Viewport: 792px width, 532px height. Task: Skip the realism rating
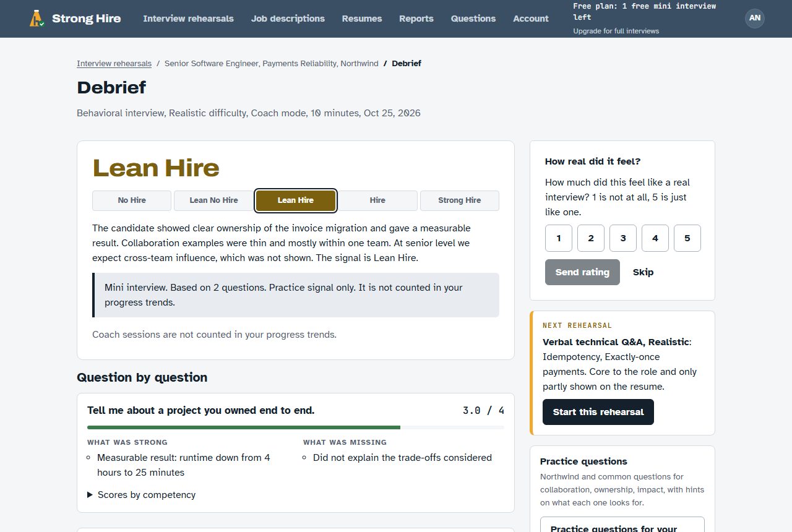click(643, 272)
